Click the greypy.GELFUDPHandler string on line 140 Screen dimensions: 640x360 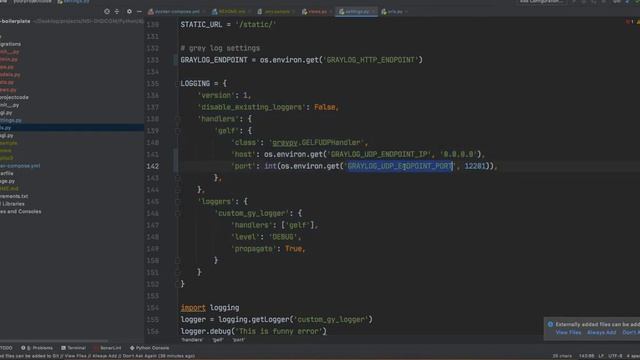317,143
